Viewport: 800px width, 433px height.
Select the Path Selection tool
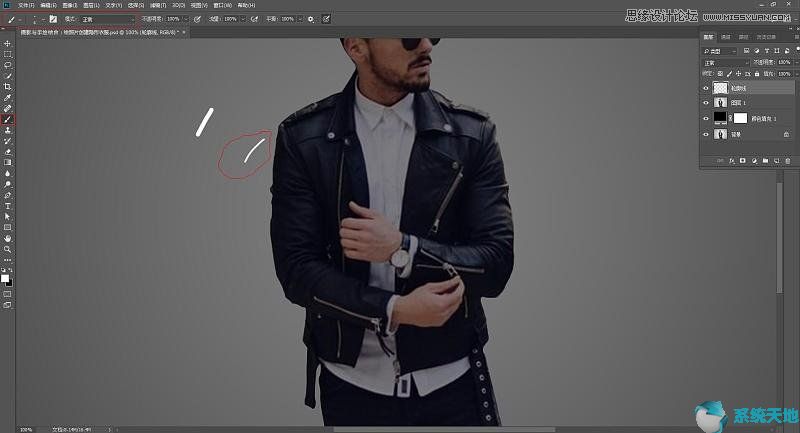(7, 217)
